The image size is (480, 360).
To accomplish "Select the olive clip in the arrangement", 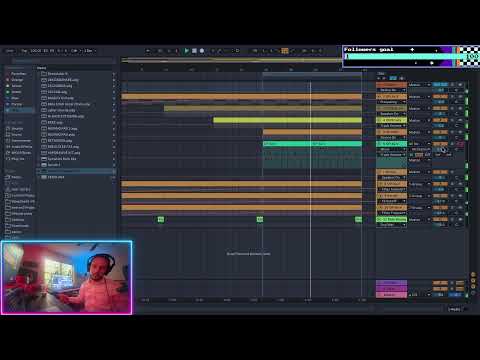I will [x=263, y=108].
